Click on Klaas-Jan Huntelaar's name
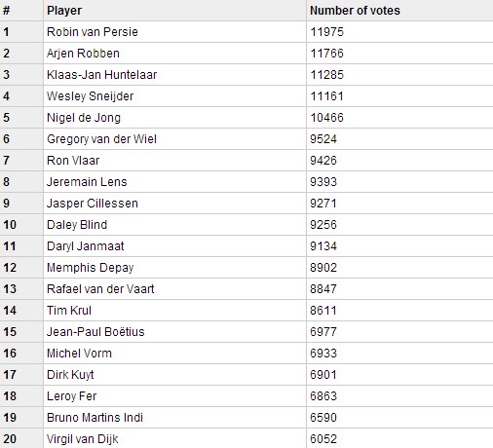This screenshot has width=493, height=448. pyautogui.click(x=101, y=75)
